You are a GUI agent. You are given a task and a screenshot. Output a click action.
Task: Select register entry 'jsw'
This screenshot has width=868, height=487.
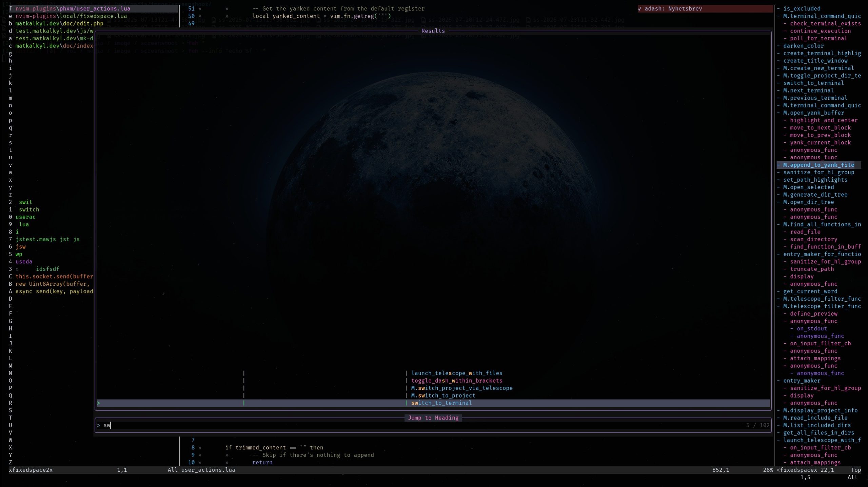(20, 247)
